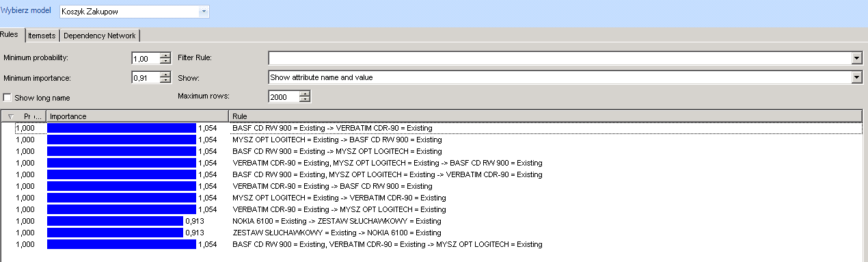This screenshot has height=262, width=868.
Task: Click into the Filter Rule text field
Action: click(x=560, y=58)
